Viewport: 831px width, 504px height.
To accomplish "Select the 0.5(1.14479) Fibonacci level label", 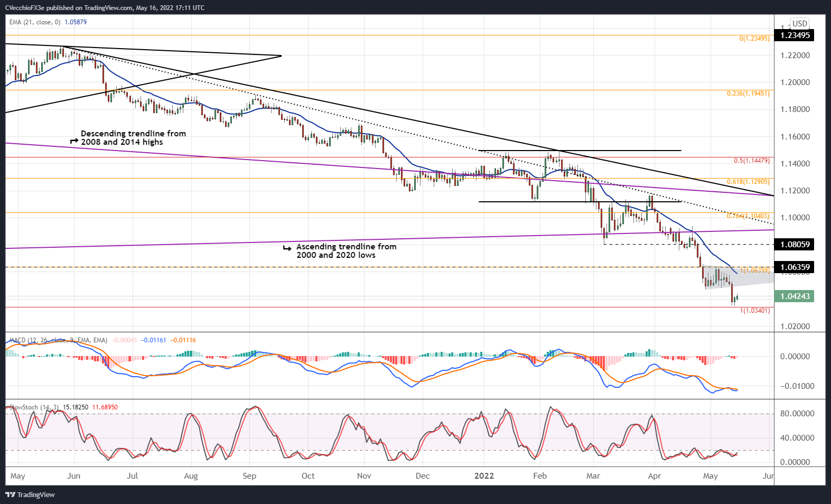I will point(752,161).
